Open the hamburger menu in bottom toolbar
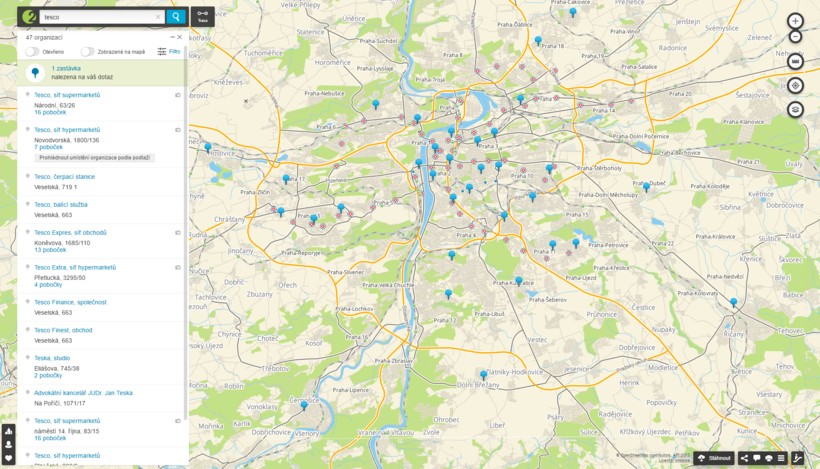 (x=781, y=458)
